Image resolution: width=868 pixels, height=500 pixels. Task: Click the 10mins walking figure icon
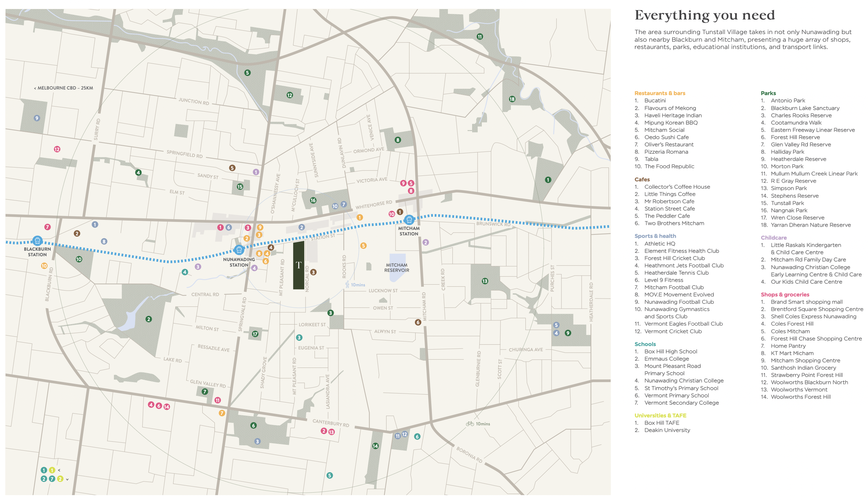point(347,285)
